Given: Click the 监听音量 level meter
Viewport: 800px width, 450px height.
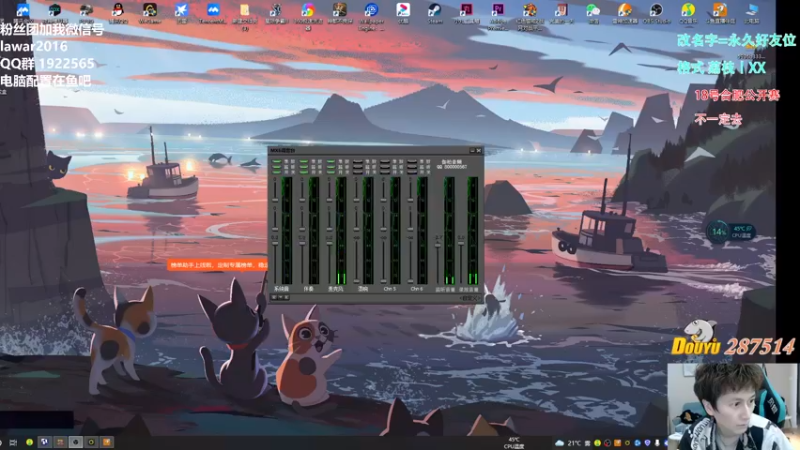Looking at the screenshot, I should (449, 231).
